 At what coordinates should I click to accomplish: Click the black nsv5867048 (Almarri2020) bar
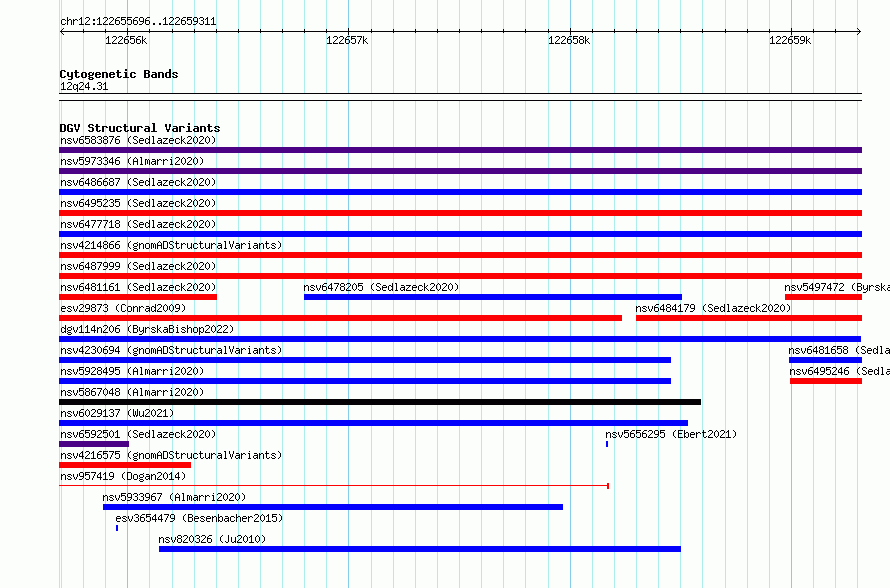380,402
